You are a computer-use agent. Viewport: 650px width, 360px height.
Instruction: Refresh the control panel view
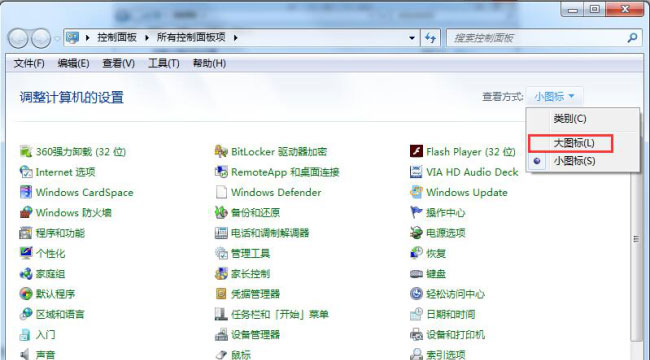431,38
